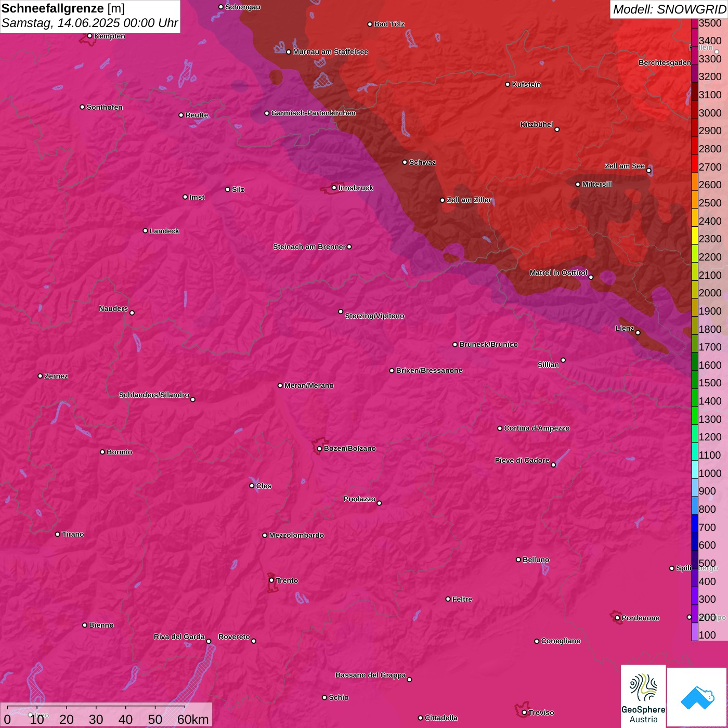Click the Schwaz city label

[x=422, y=162]
